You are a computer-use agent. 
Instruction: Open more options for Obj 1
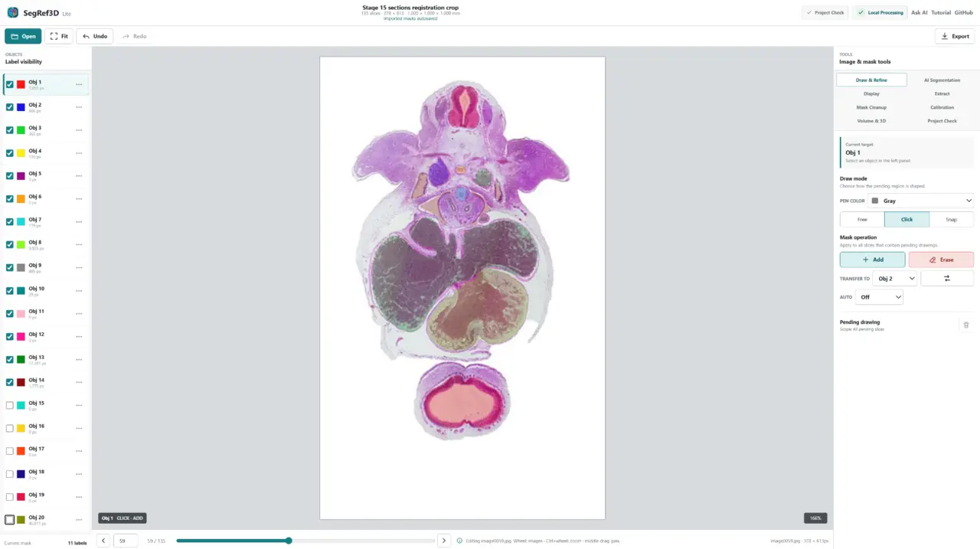pyautogui.click(x=79, y=84)
